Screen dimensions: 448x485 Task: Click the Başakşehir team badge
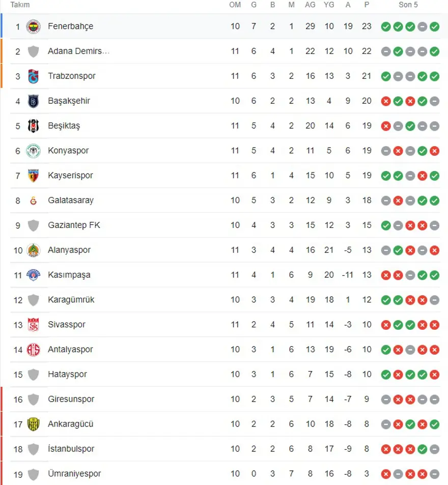pos(33,101)
